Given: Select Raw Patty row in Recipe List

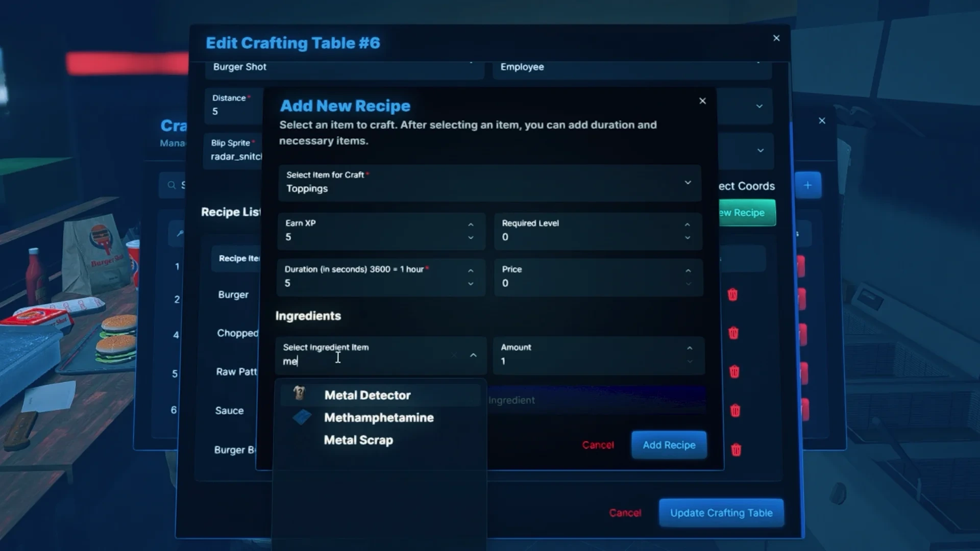Looking at the screenshot, I should click(236, 372).
